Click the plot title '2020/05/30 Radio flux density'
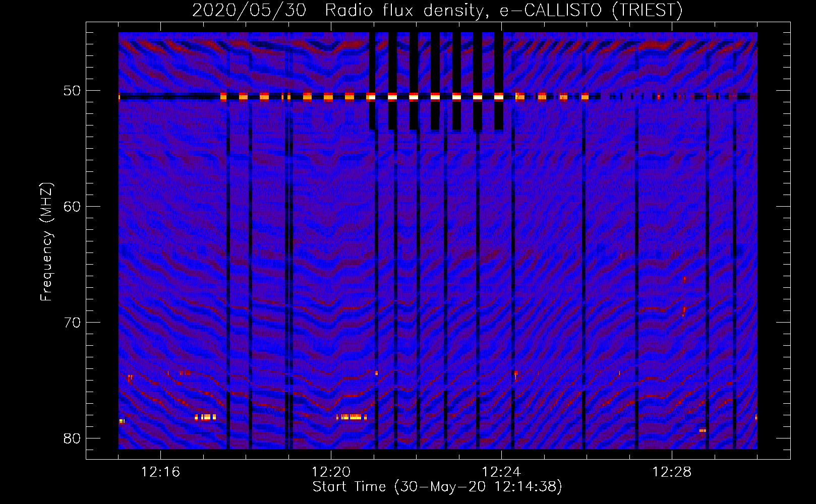The width and height of the screenshot is (816, 504). click(437, 10)
